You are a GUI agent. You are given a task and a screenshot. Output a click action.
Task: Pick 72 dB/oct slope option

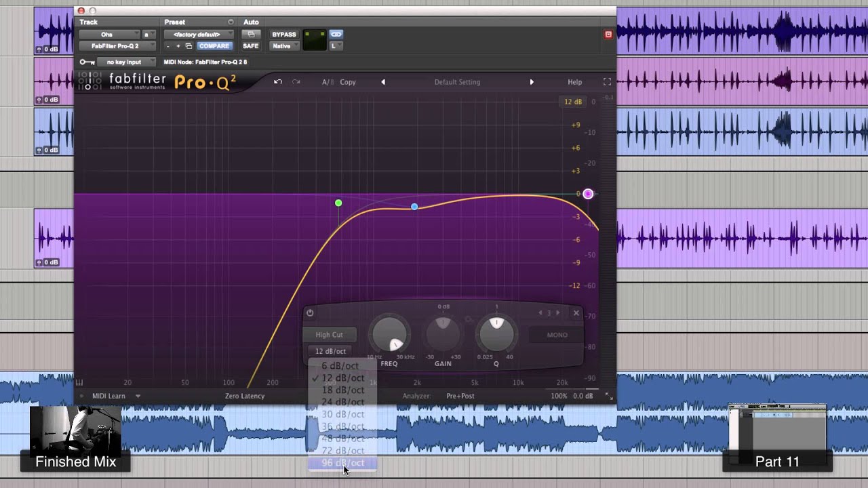[x=342, y=451]
